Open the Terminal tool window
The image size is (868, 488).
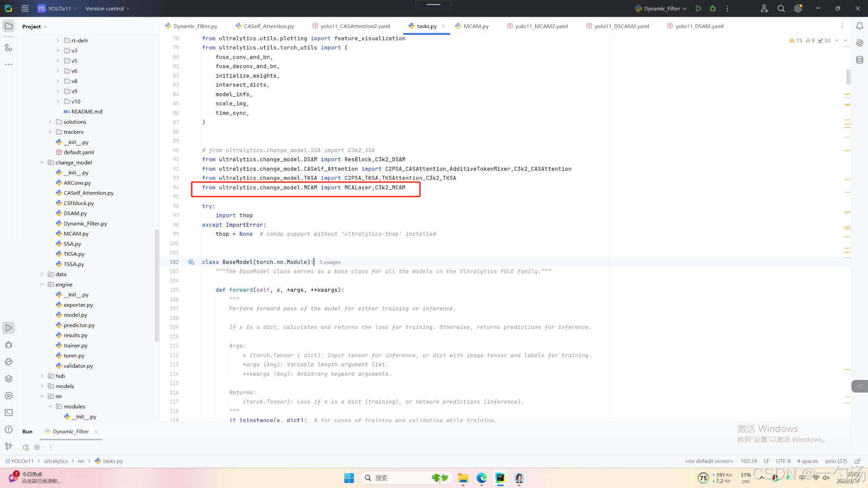tap(9, 413)
